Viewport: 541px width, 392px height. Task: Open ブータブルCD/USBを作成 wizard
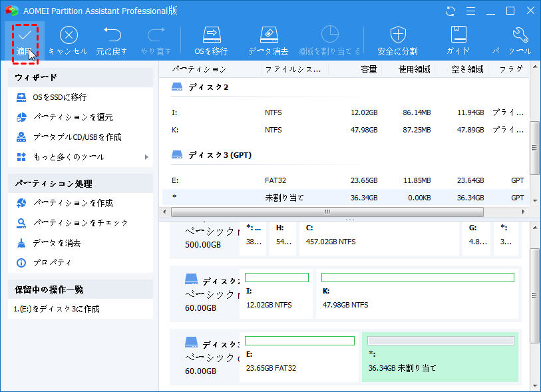click(81, 137)
